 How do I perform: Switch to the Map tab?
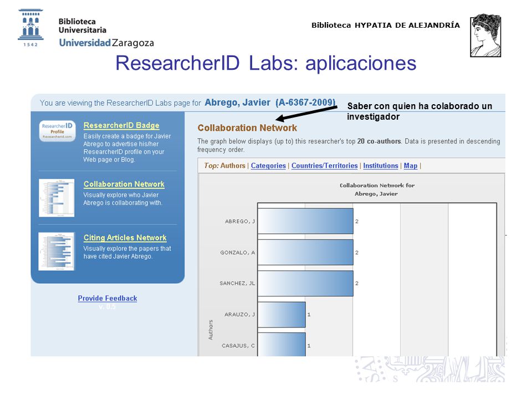click(411, 166)
